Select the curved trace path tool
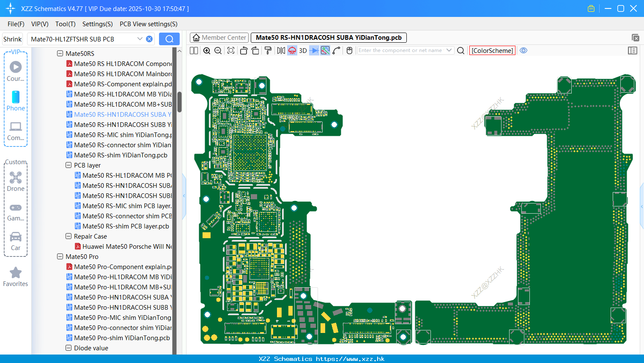Viewport: 644px width, 363px height. 337,50
